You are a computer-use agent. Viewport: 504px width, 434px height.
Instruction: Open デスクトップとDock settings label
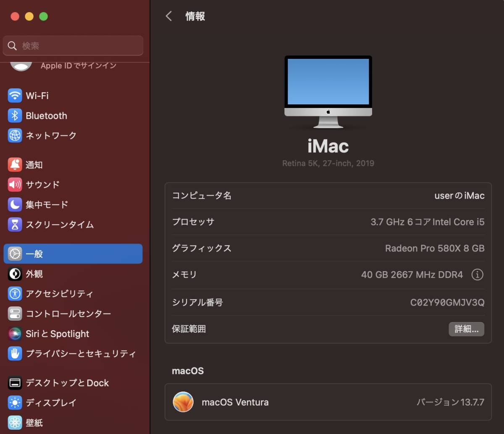click(x=67, y=383)
